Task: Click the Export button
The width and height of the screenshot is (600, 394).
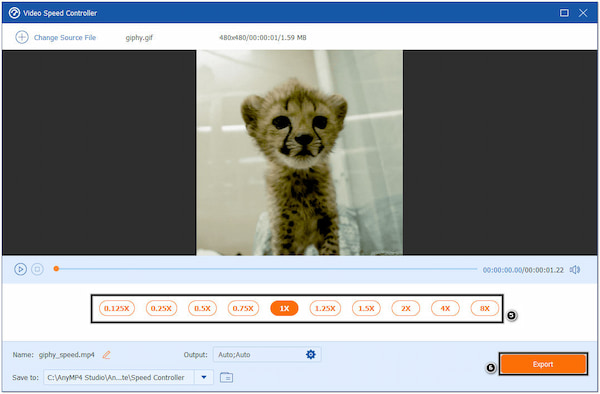Action: (x=543, y=364)
